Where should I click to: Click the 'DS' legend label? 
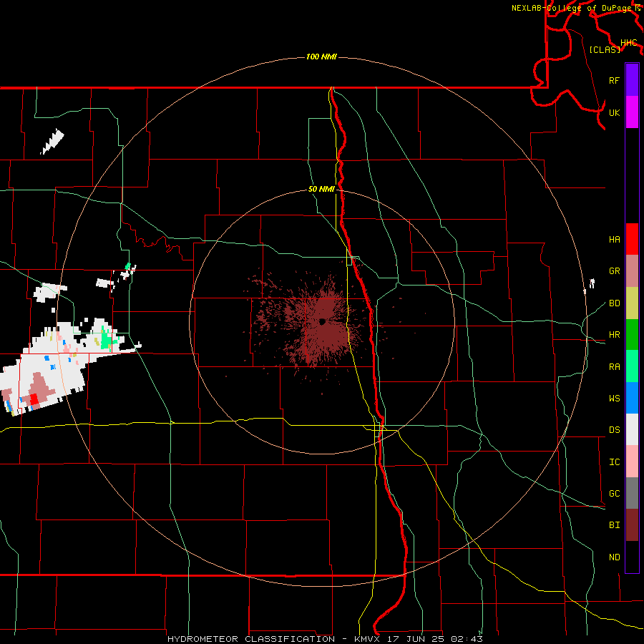[615, 430]
